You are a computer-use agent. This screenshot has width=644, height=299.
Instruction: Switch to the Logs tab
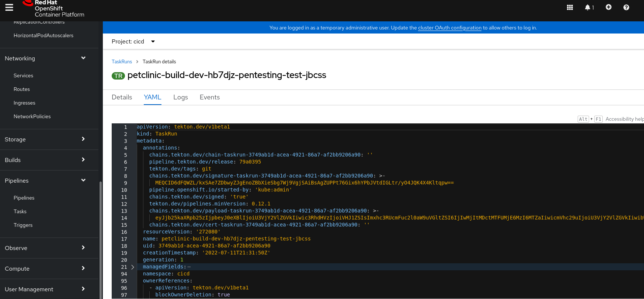tap(181, 97)
